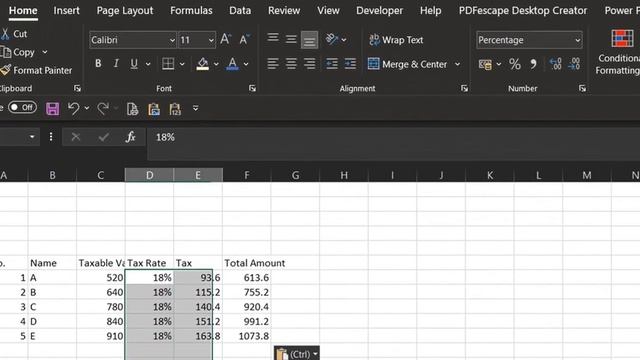Switch to the Formulas tab
This screenshot has width=640, height=360.
pyautogui.click(x=191, y=11)
